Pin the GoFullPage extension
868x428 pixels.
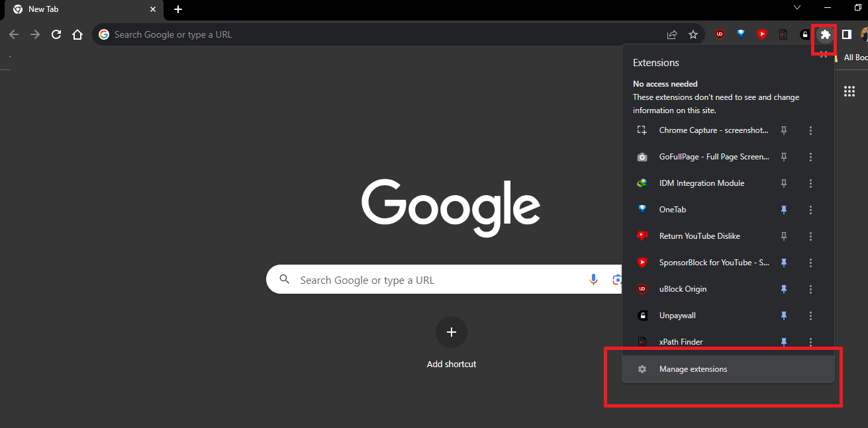pos(784,157)
